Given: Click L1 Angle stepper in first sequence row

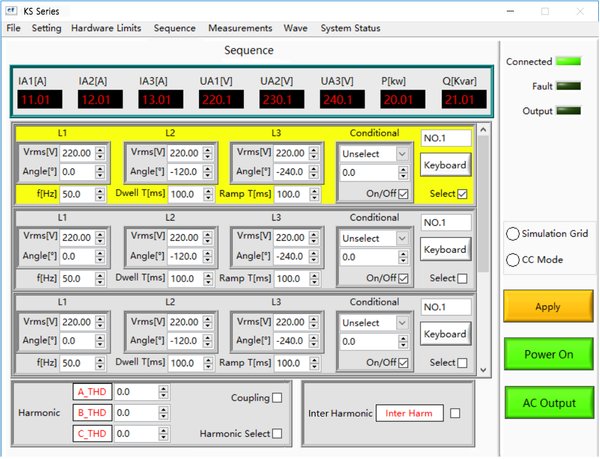Looking at the screenshot, I should pyautogui.click(x=100, y=172).
